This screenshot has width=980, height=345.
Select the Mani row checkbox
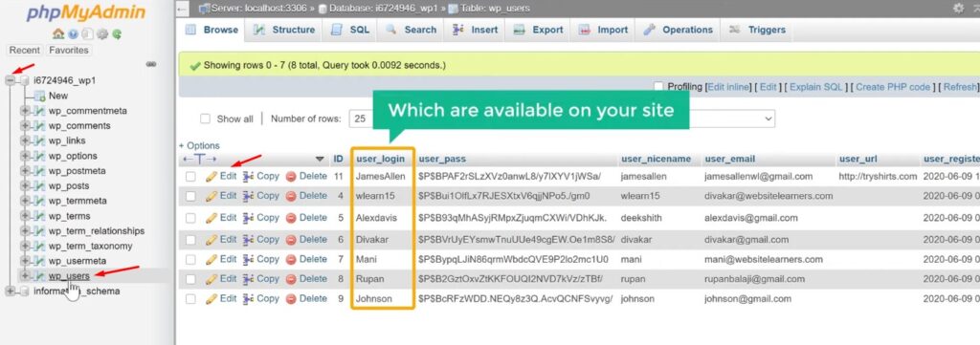pyautogui.click(x=190, y=259)
